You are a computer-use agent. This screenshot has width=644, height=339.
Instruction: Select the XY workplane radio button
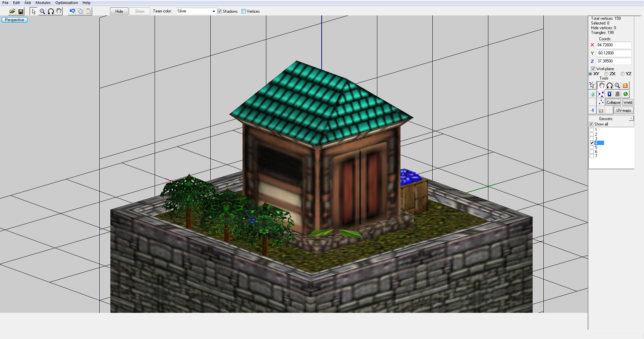tap(590, 74)
